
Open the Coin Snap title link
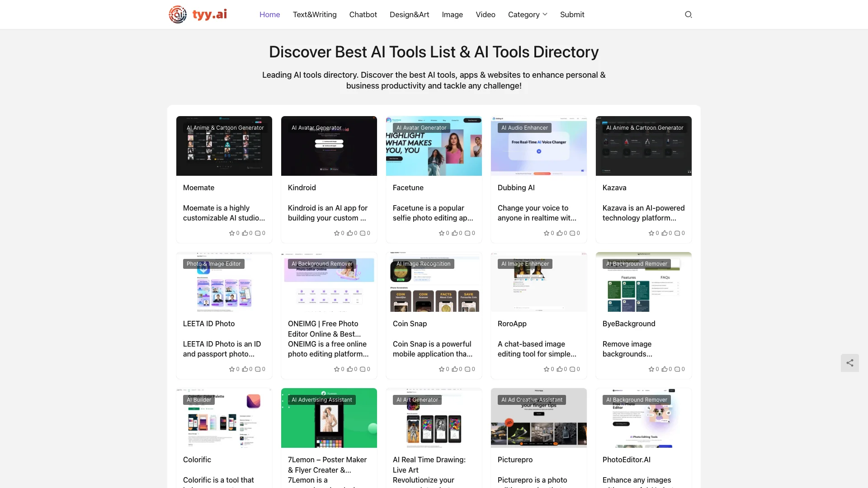click(x=410, y=324)
